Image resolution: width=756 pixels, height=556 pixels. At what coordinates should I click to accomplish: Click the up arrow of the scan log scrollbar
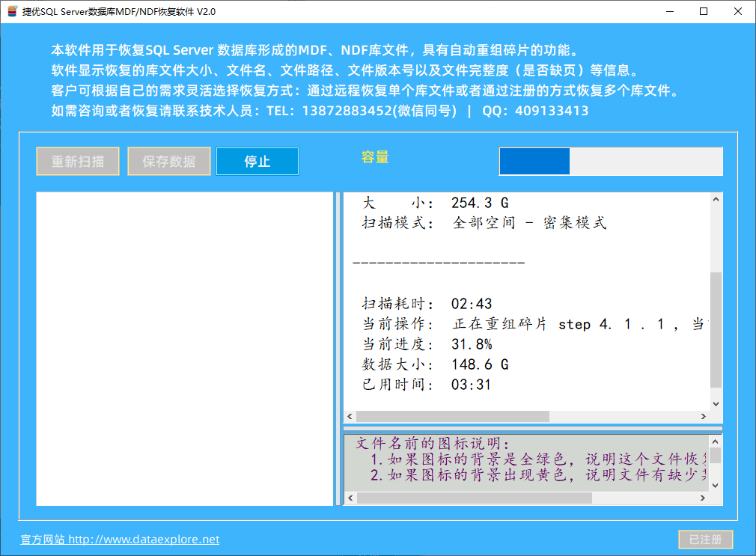(x=716, y=199)
